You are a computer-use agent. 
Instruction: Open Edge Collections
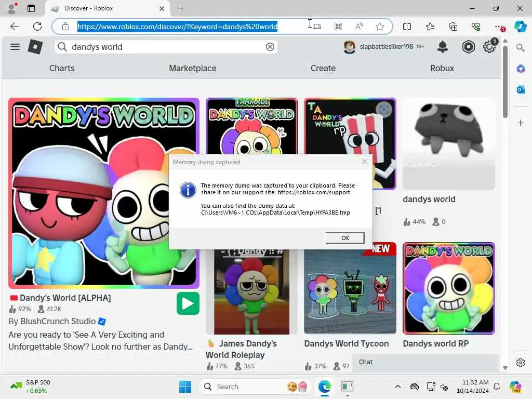pos(453,26)
